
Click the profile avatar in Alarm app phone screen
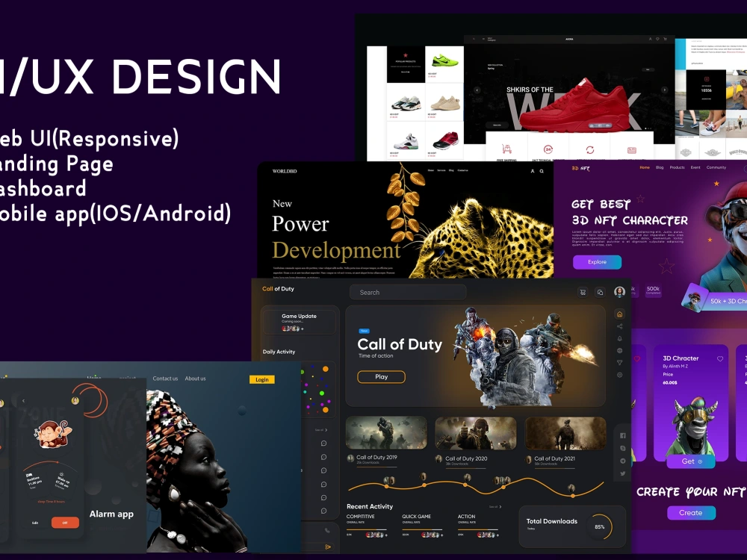[75, 400]
